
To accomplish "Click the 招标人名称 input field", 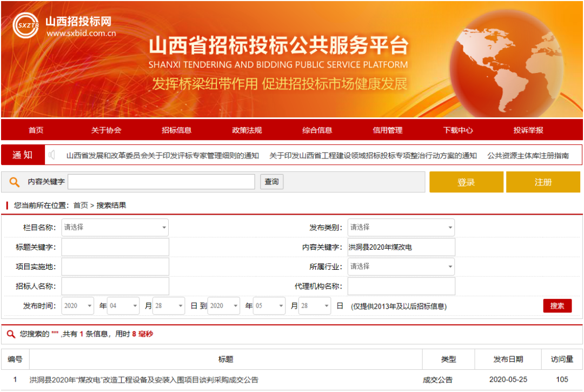I will (115, 286).
